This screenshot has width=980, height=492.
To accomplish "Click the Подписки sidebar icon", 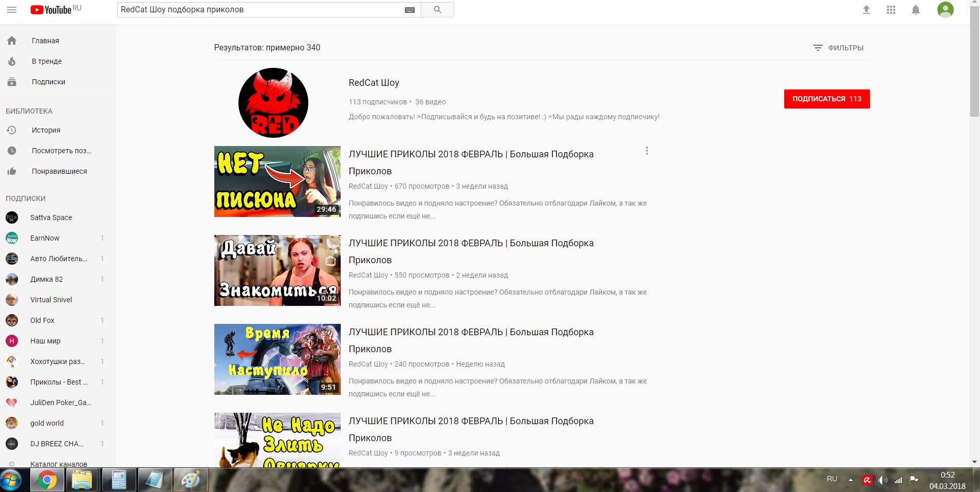I will click(12, 82).
